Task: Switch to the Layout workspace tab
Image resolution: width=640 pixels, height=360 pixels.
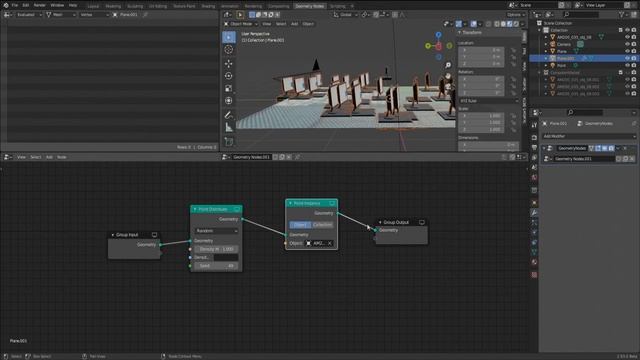Action: click(93, 6)
